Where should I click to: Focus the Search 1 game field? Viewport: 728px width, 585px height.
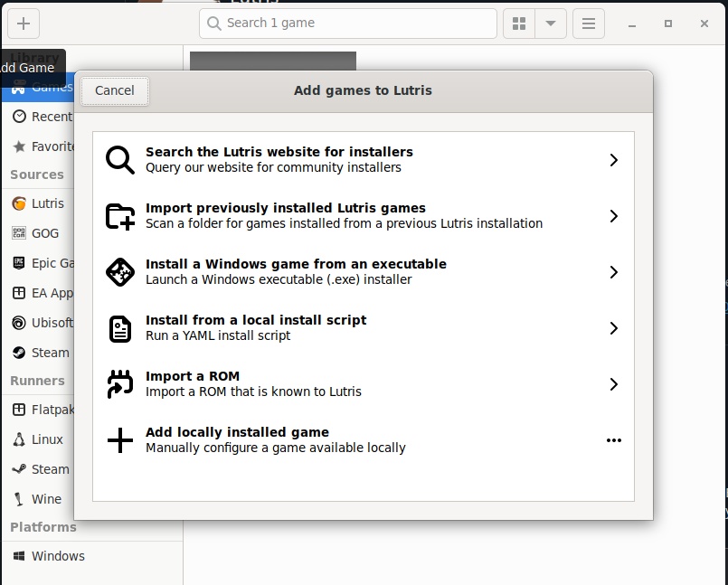click(x=348, y=24)
